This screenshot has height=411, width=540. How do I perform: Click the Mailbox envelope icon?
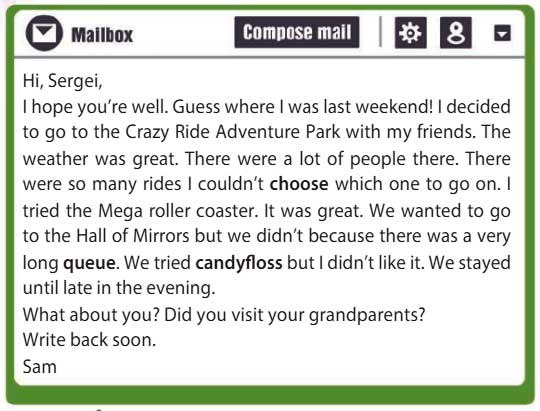tap(44, 33)
